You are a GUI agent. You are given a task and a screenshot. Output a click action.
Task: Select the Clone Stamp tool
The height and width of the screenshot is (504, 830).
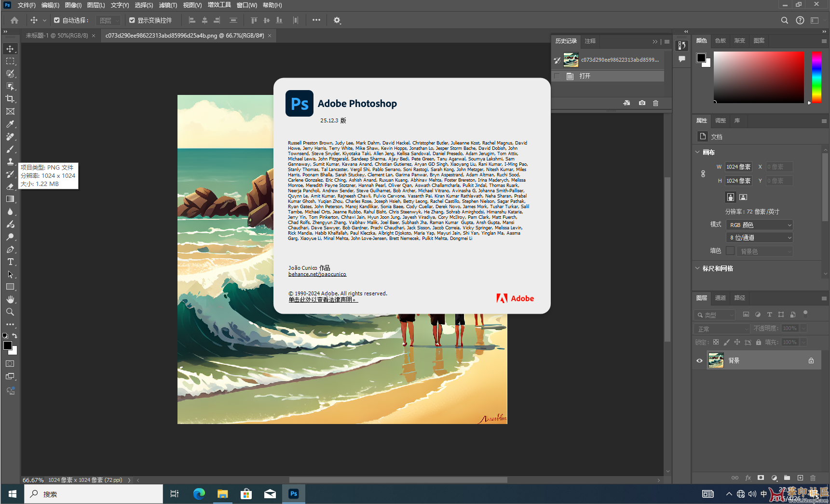click(x=10, y=161)
